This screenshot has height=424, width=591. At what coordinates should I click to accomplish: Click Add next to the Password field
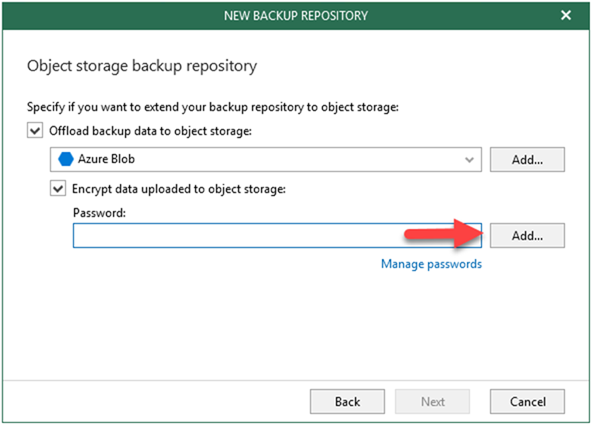pos(527,236)
